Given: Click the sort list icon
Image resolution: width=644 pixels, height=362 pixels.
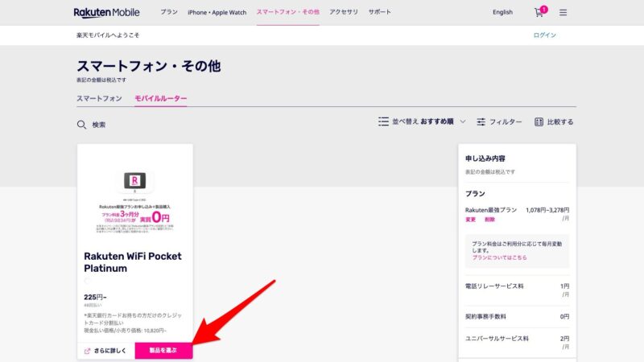Looking at the screenshot, I should [x=383, y=121].
